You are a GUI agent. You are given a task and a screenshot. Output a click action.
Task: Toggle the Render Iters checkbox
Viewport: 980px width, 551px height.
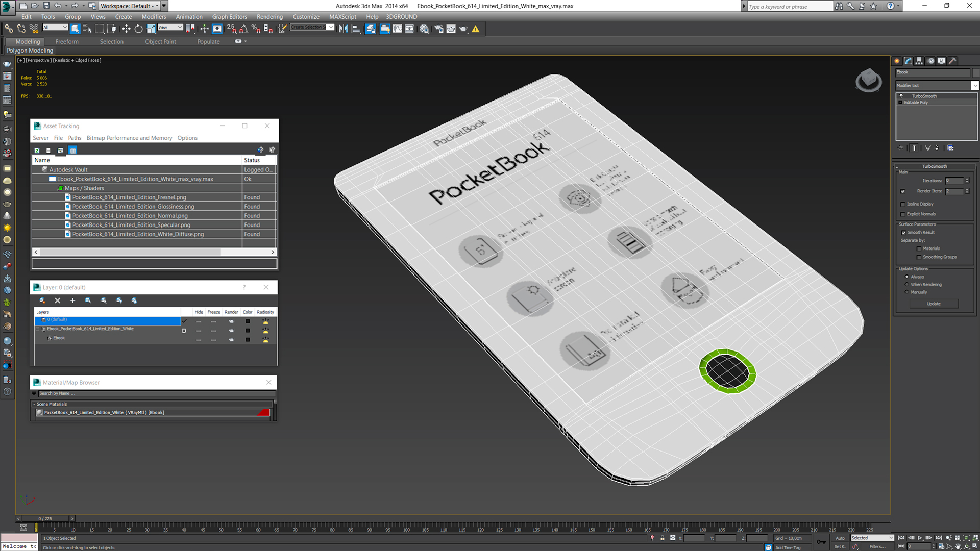[903, 191]
